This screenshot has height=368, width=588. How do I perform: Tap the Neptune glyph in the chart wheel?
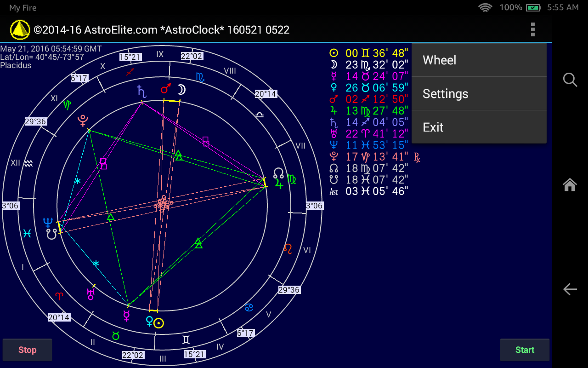click(48, 223)
